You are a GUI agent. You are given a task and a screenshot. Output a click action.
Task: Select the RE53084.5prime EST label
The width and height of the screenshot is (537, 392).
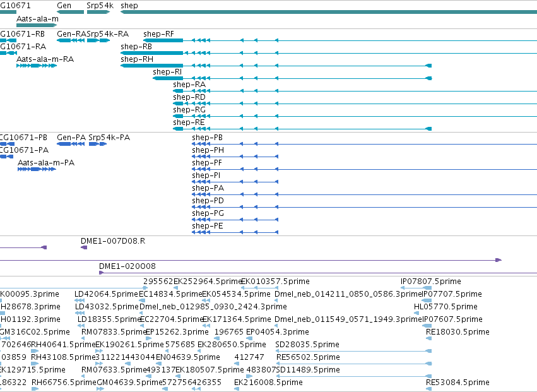point(457,383)
